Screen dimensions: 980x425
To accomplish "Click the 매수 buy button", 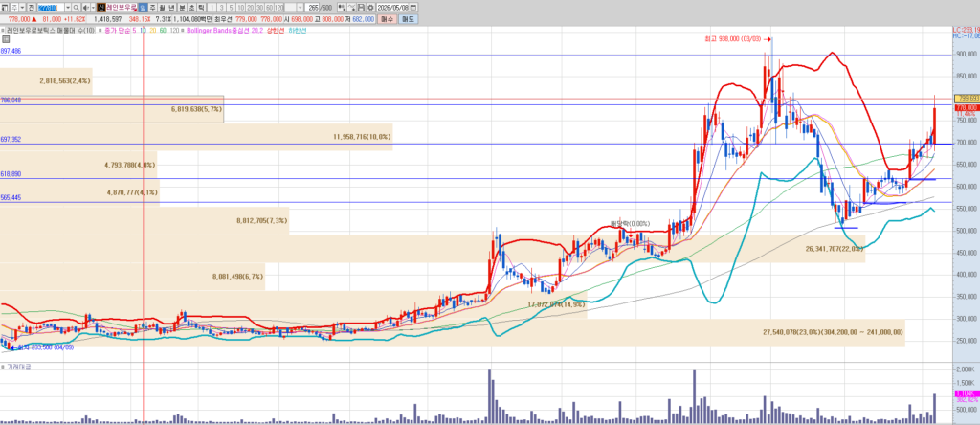I will pyautogui.click(x=388, y=19).
